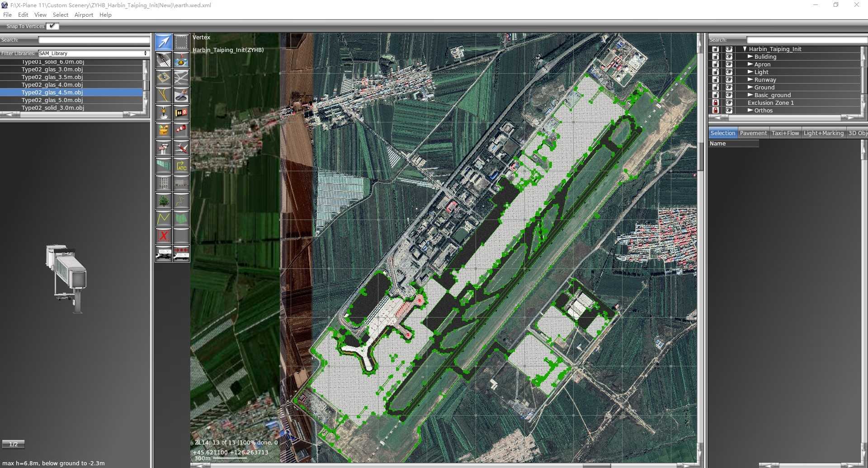The image size is (868, 468).
Task: Select the Object placement tool
Action: (x=181, y=183)
